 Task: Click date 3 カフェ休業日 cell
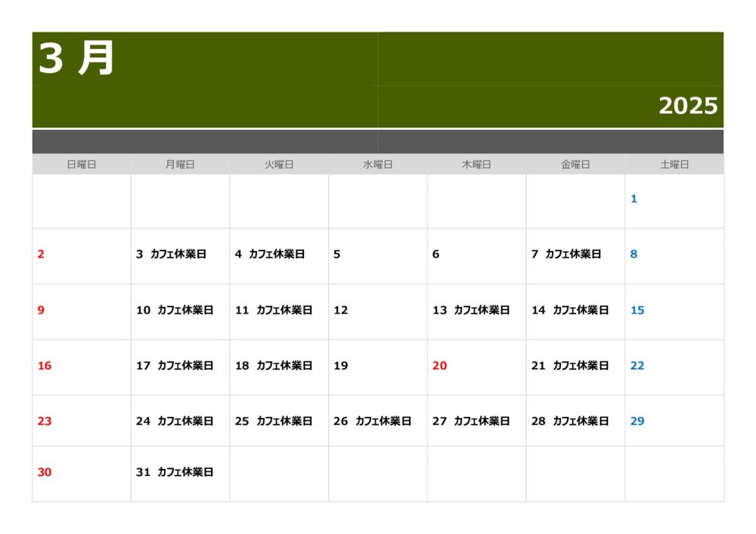click(181, 256)
